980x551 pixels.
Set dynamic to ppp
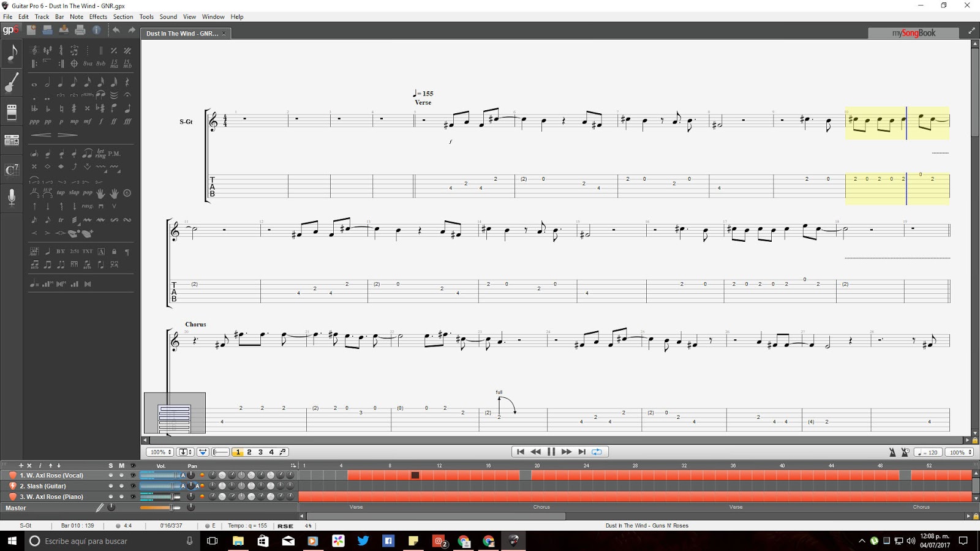[x=34, y=122]
